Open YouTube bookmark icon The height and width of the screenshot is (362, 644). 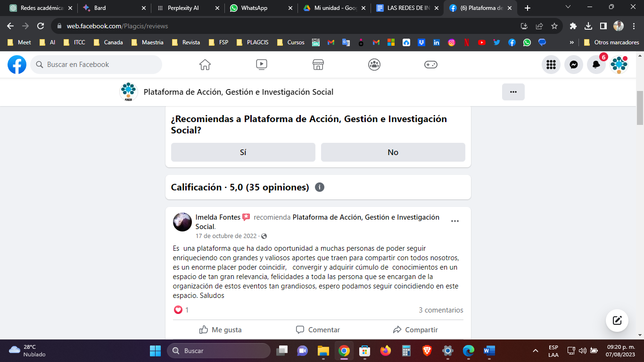pyautogui.click(x=481, y=42)
